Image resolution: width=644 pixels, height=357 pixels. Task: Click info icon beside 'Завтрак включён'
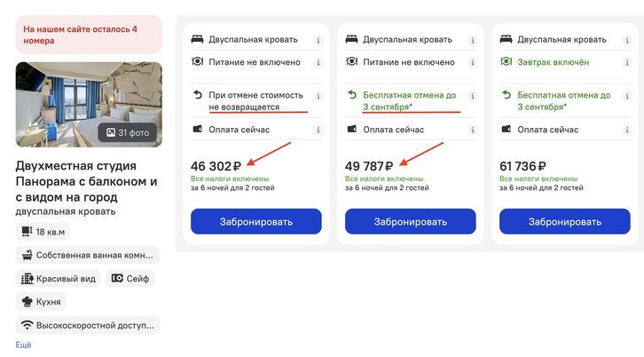point(627,62)
